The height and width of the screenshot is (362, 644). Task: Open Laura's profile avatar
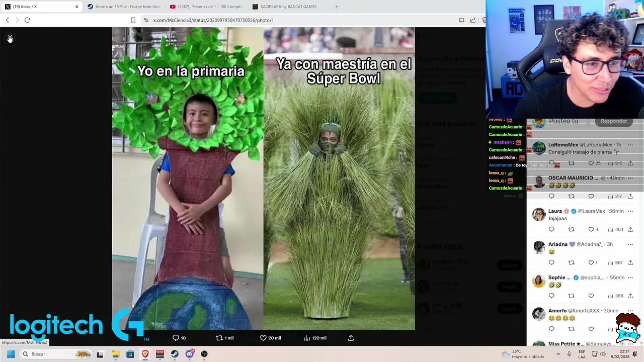(x=539, y=214)
